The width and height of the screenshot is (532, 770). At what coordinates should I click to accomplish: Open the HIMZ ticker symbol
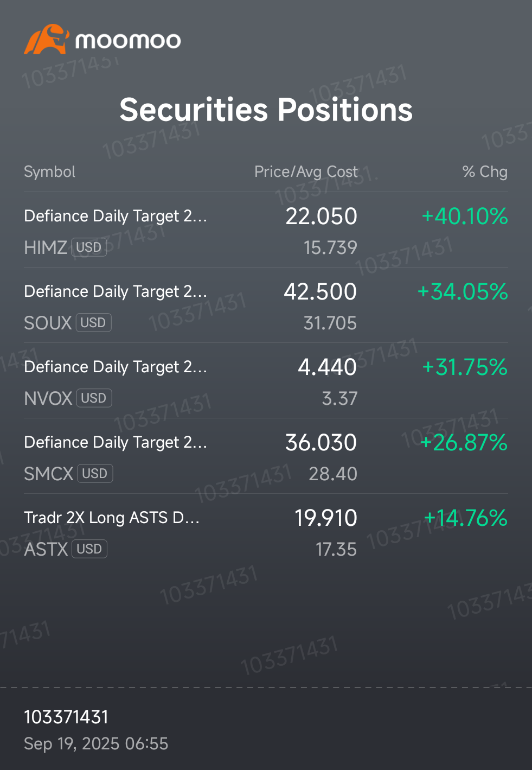pos(46,247)
